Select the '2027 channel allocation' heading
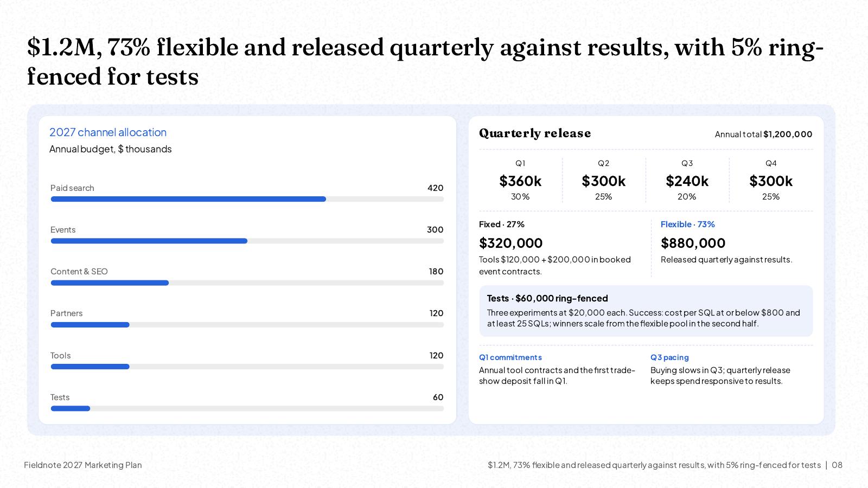 108,132
